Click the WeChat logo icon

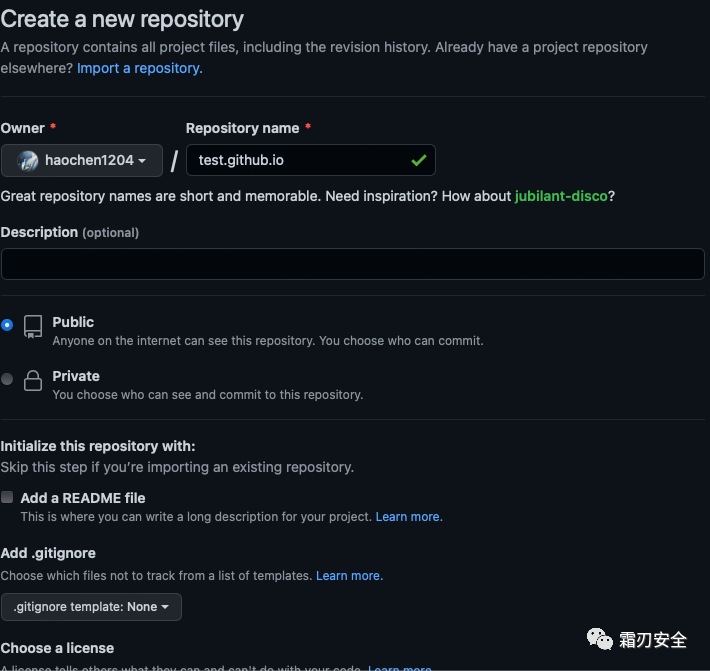[x=601, y=637]
